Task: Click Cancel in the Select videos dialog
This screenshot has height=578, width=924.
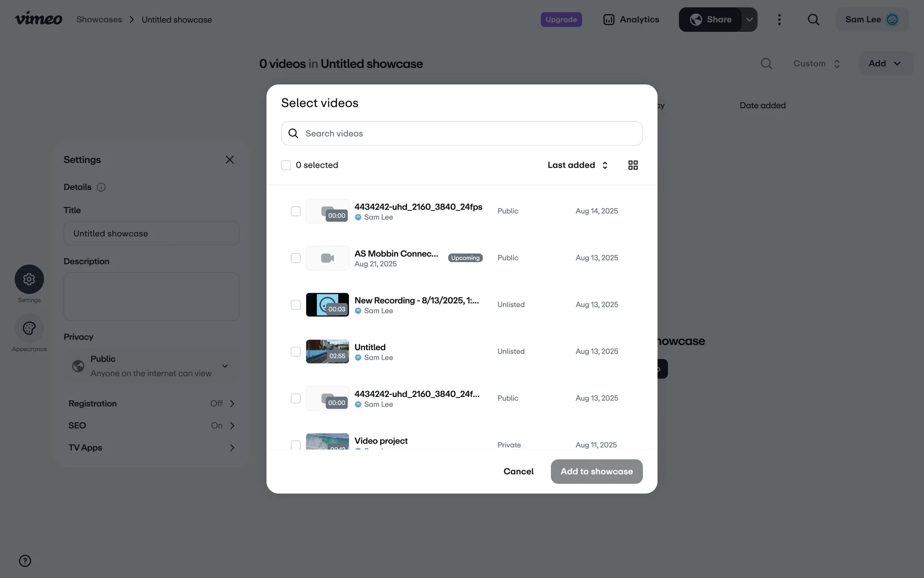Action: pos(518,472)
